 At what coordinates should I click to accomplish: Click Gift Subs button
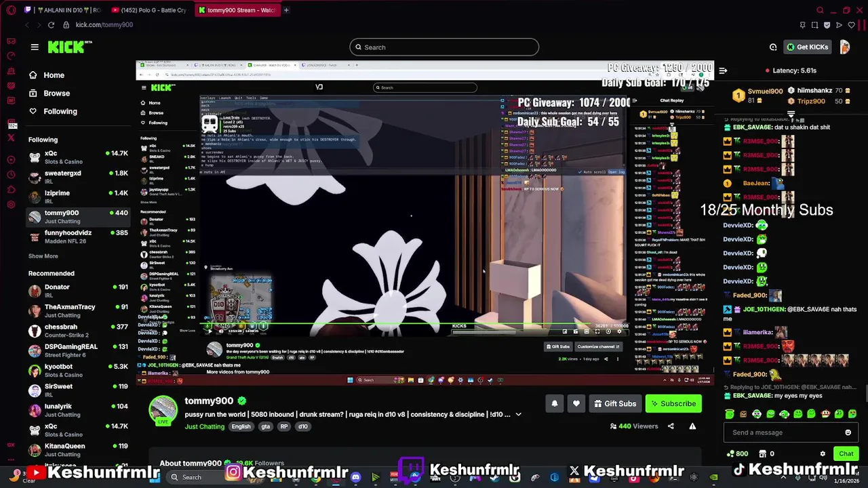click(x=615, y=403)
